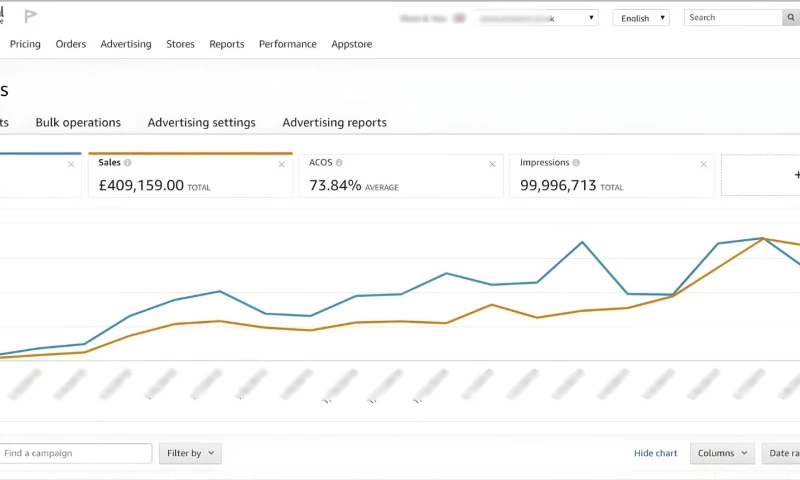Open the blurred account selector dropdown

(535, 18)
